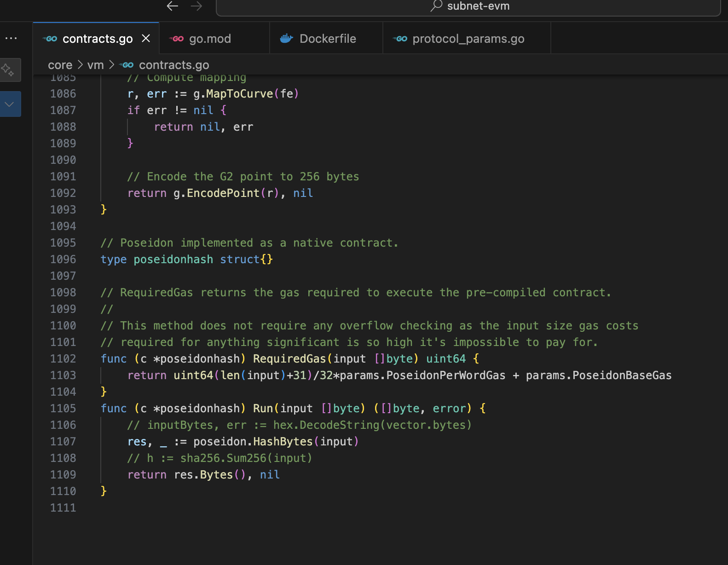Click the 'vm' breadcrumb segment
The width and height of the screenshot is (728, 565).
pos(96,65)
